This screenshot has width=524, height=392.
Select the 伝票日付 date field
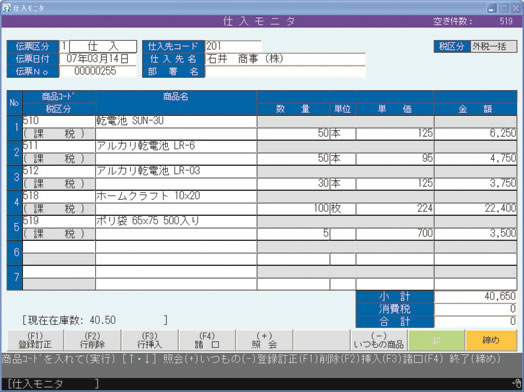click(x=98, y=59)
